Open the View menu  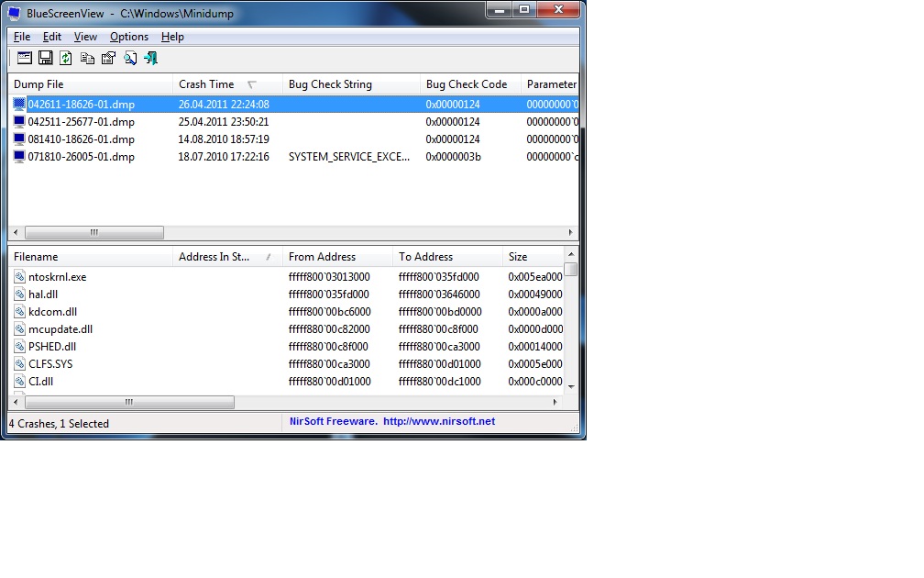click(85, 37)
